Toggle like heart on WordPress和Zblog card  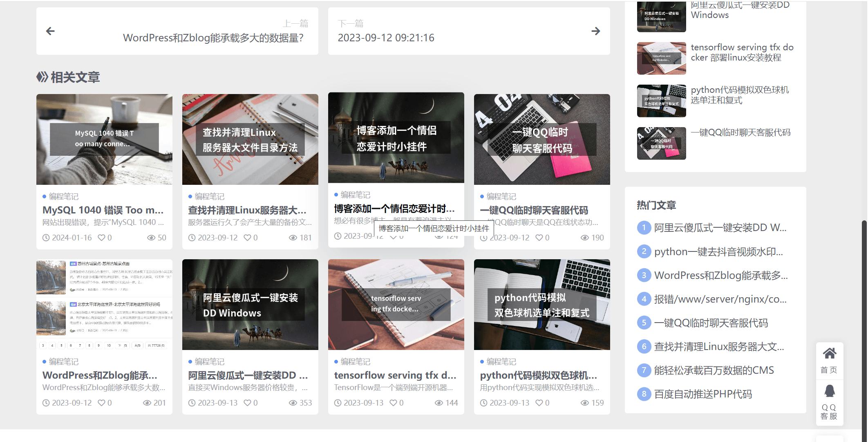tap(101, 403)
